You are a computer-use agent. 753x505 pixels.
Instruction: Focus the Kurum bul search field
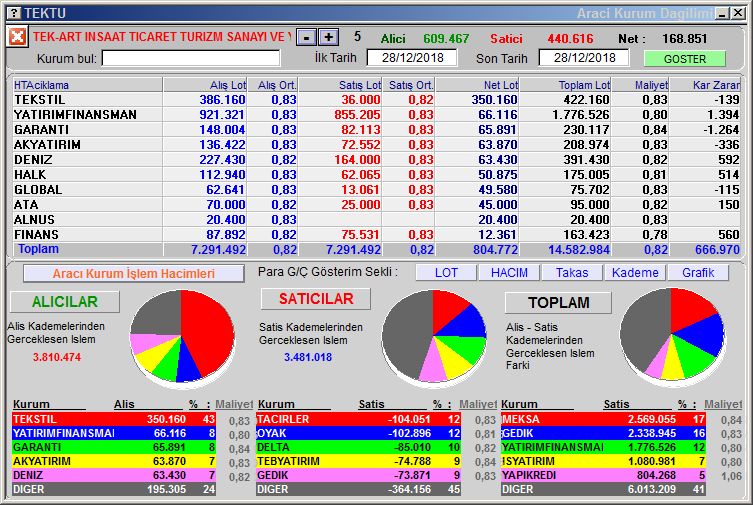[x=191, y=58]
